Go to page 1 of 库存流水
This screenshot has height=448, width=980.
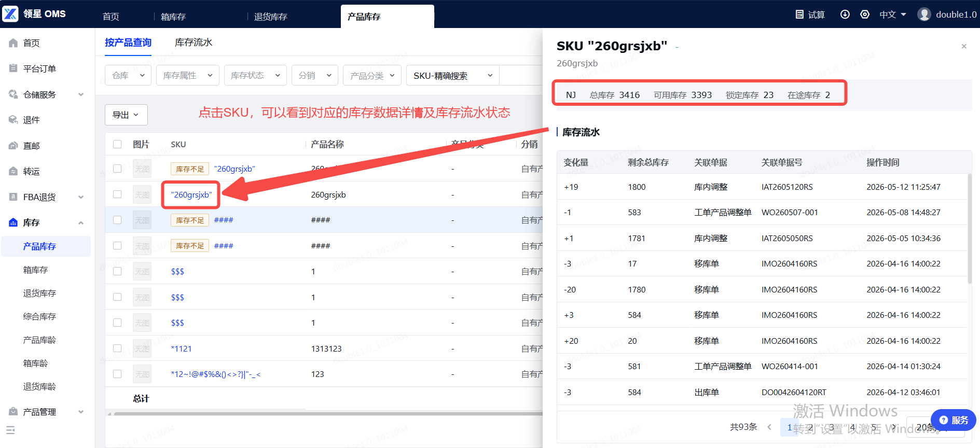pyautogui.click(x=789, y=427)
